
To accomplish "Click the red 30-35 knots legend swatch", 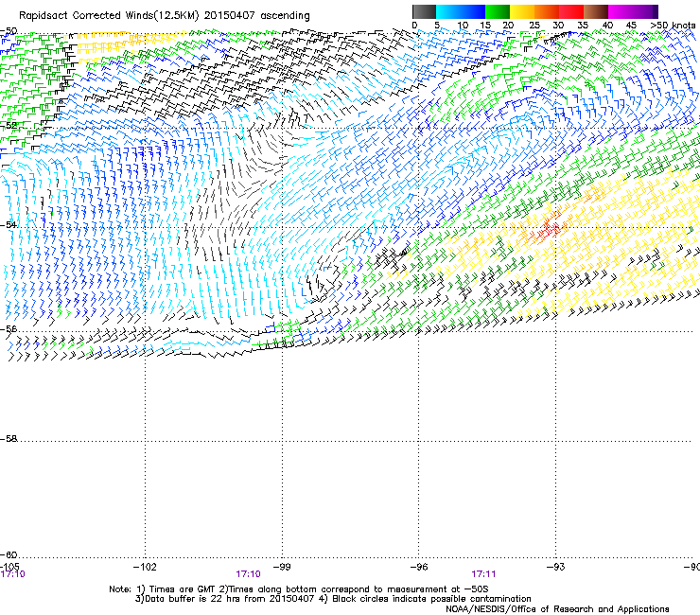I will [x=571, y=11].
